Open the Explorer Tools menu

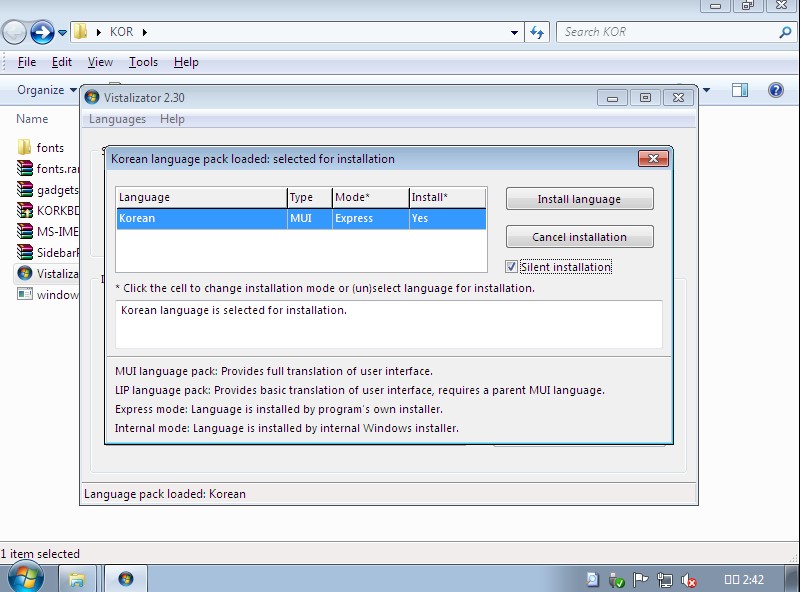pyautogui.click(x=143, y=62)
